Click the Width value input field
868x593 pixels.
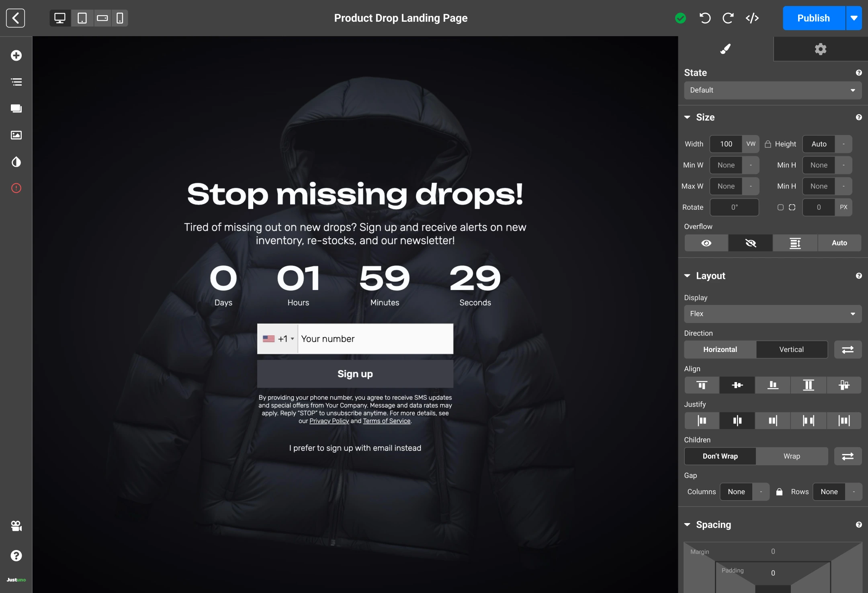(x=726, y=144)
